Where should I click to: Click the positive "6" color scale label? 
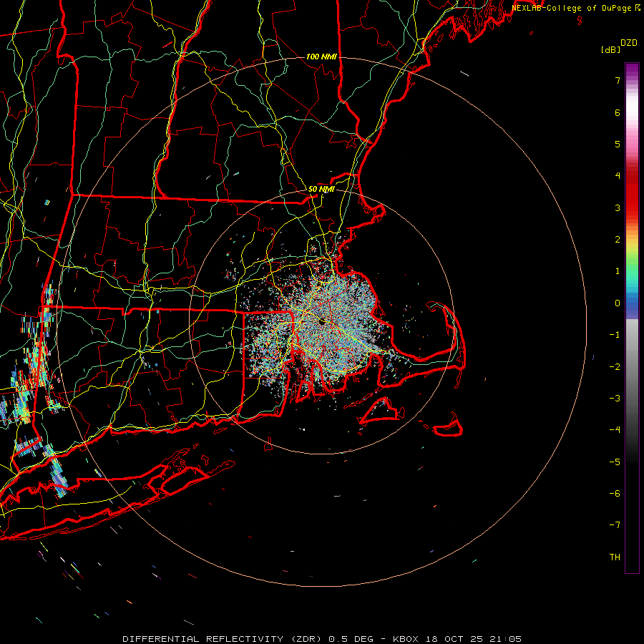point(618,112)
